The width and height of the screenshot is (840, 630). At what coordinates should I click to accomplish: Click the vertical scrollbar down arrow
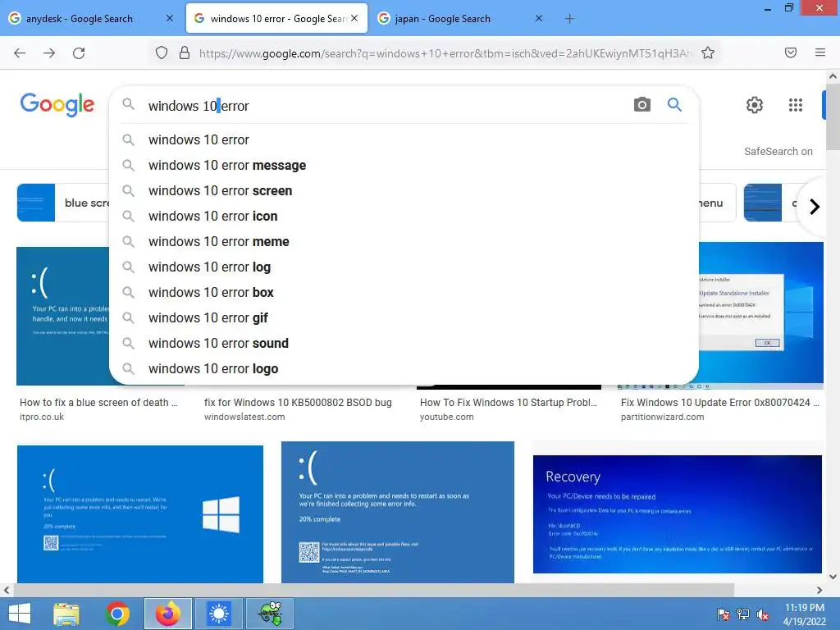833,577
